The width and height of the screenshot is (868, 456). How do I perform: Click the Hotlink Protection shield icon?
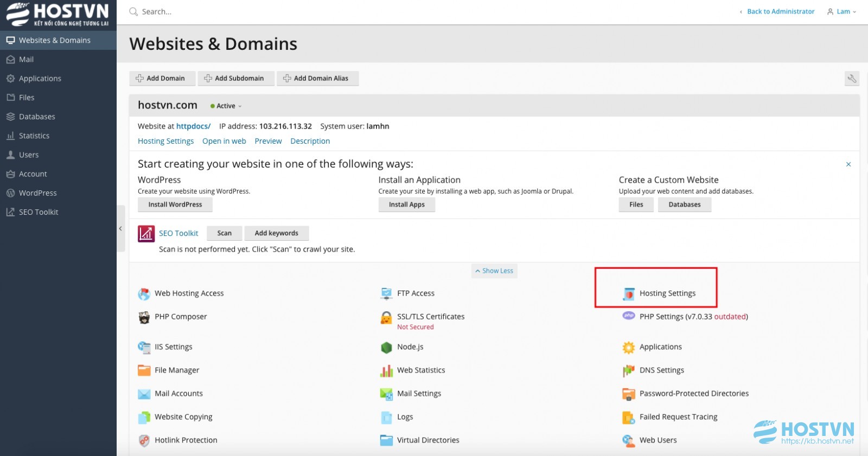click(x=144, y=440)
